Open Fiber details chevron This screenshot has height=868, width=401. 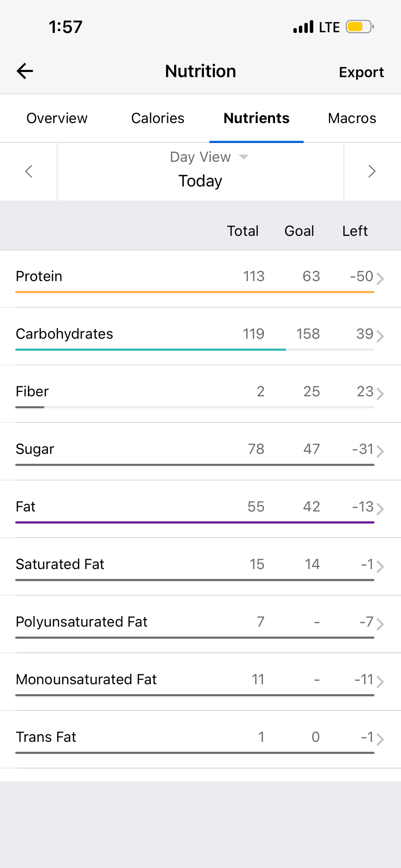[380, 393]
